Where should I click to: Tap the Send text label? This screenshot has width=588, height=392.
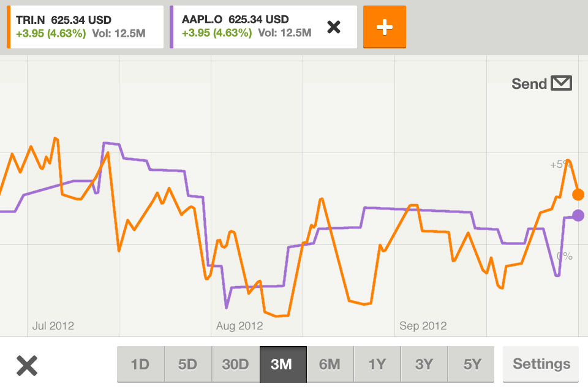coord(529,84)
